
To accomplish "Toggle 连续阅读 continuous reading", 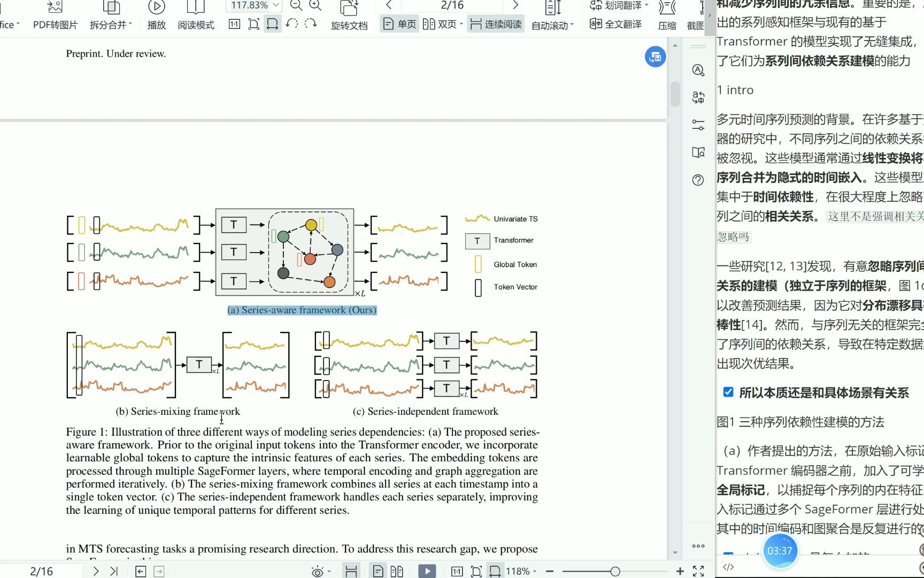I will (496, 24).
